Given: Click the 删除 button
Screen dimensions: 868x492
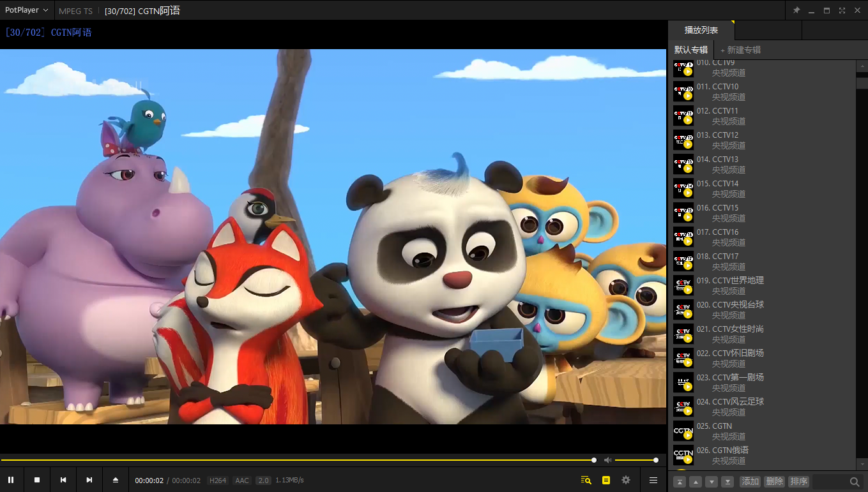Looking at the screenshot, I should point(775,482).
